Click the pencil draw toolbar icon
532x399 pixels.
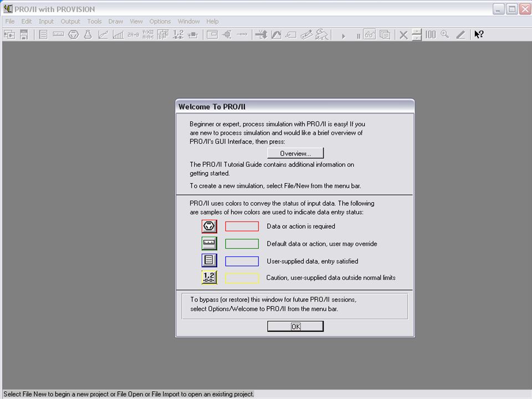point(461,34)
